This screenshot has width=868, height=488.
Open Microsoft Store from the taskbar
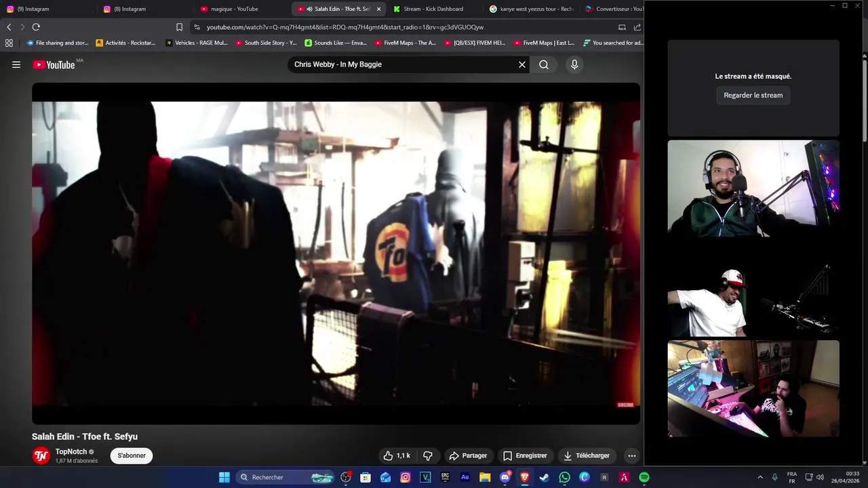366,477
